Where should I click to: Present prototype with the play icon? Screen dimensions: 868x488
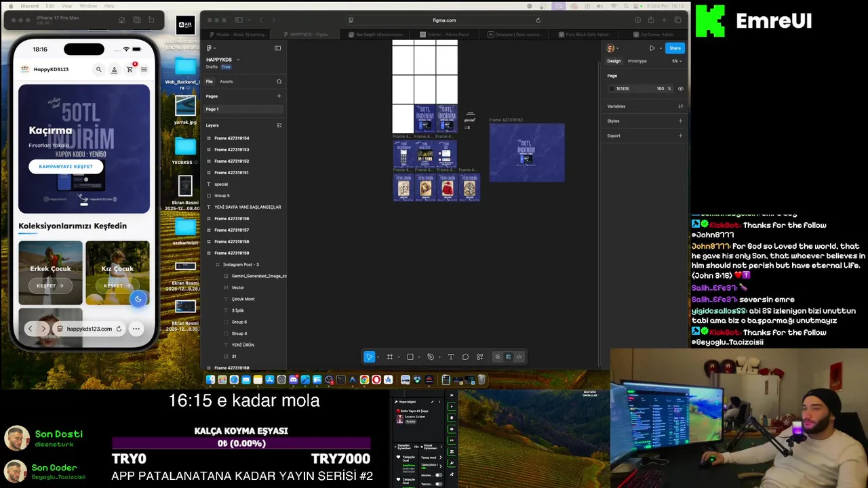pyautogui.click(x=652, y=48)
